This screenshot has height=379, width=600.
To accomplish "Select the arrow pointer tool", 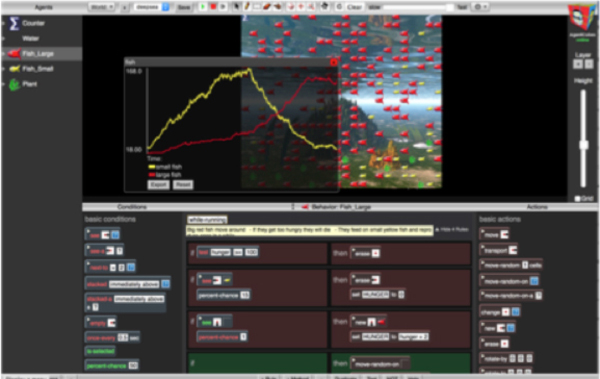I will 236,7.
